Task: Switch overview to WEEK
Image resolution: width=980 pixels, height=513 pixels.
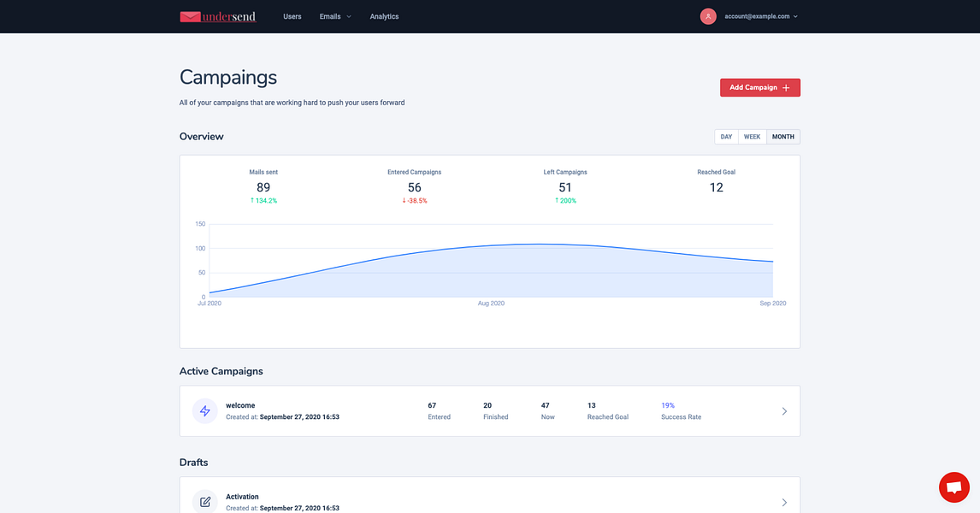Action: [x=752, y=137]
